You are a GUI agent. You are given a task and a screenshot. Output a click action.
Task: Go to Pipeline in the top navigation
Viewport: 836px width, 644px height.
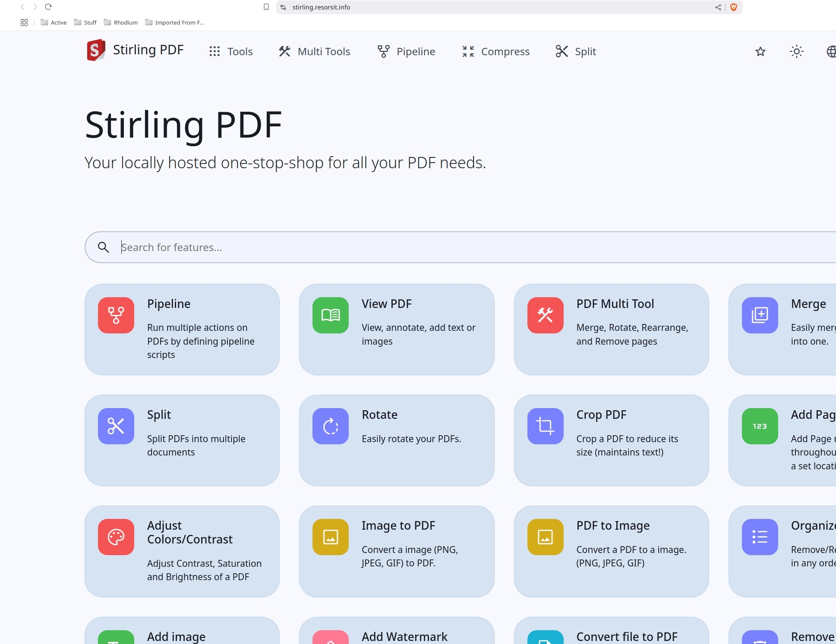(406, 51)
